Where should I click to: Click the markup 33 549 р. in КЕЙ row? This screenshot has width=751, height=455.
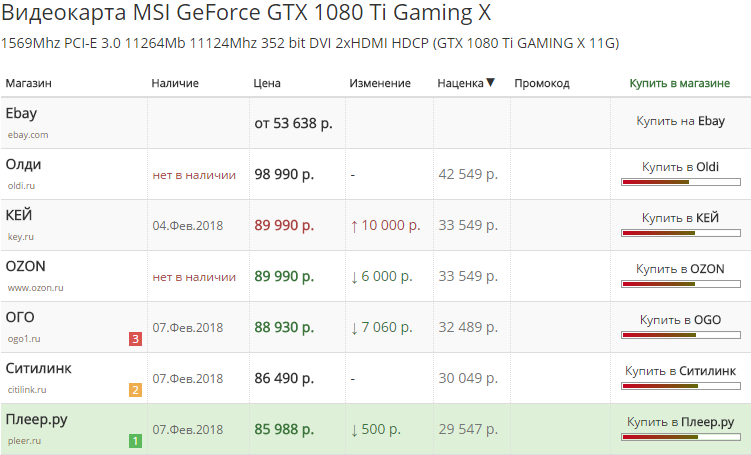tap(468, 226)
